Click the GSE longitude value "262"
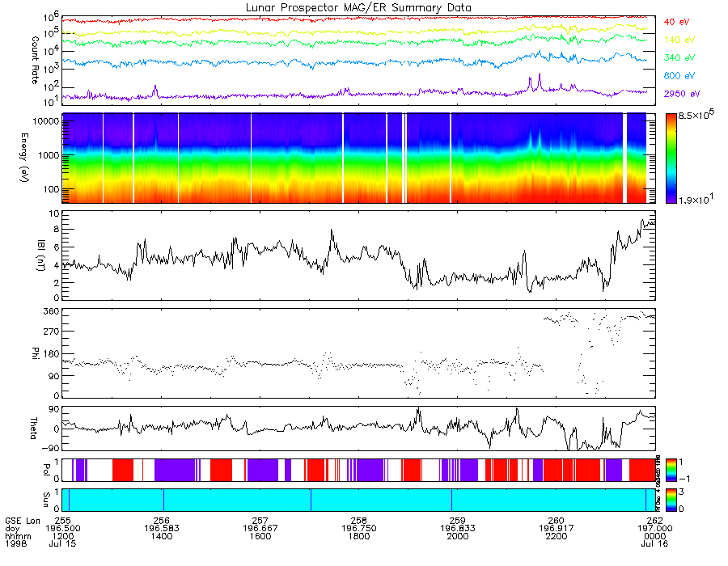Viewport: 728px width, 566px height. [x=654, y=521]
